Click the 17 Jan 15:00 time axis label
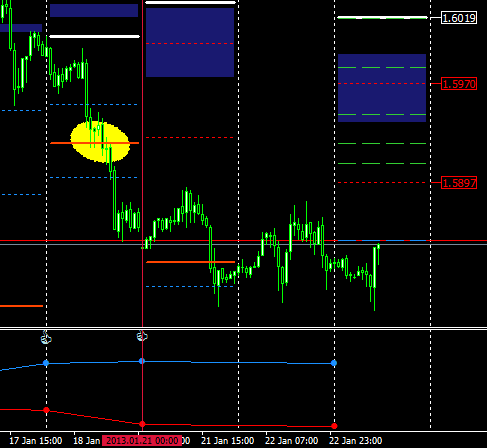This screenshot has height=448, width=487. [36, 441]
